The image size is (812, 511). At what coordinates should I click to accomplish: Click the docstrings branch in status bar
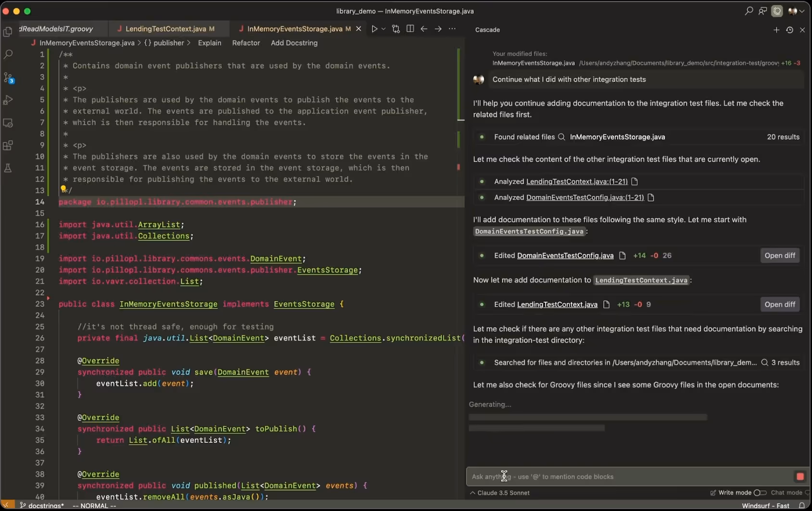(42, 506)
